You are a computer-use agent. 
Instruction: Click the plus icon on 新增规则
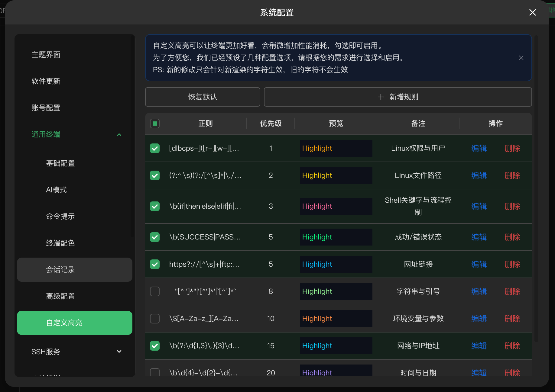pos(380,97)
